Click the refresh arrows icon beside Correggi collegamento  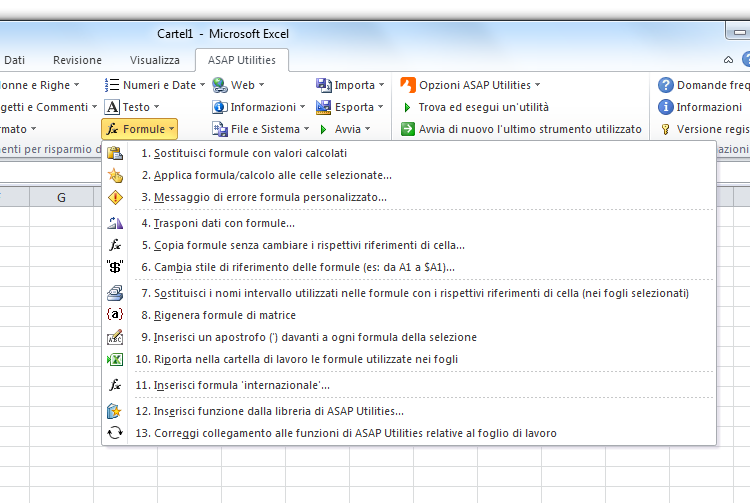tap(115, 433)
